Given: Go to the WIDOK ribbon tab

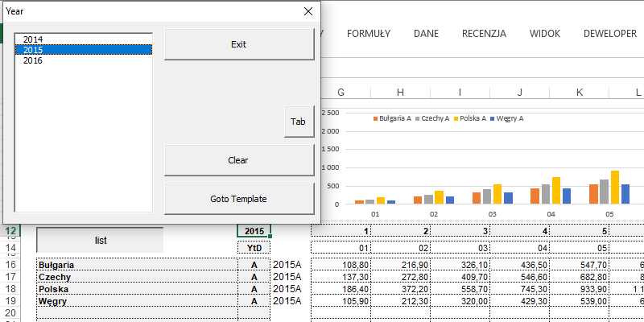Looking at the screenshot, I should 545,34.
